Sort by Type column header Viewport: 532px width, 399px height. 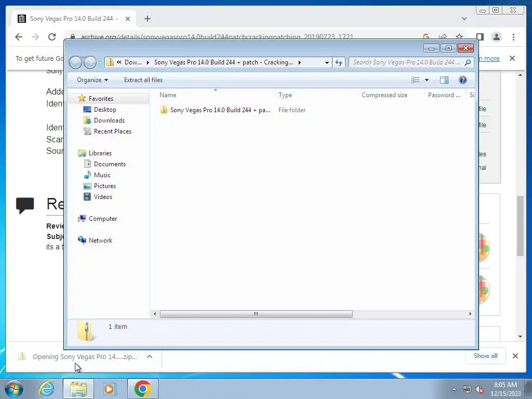(317, 95)
